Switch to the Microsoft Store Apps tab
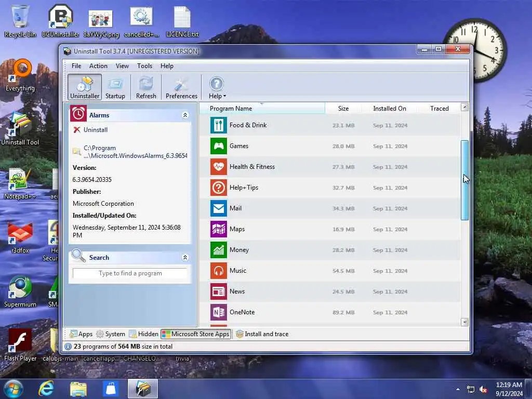 [x=196, y=334]
